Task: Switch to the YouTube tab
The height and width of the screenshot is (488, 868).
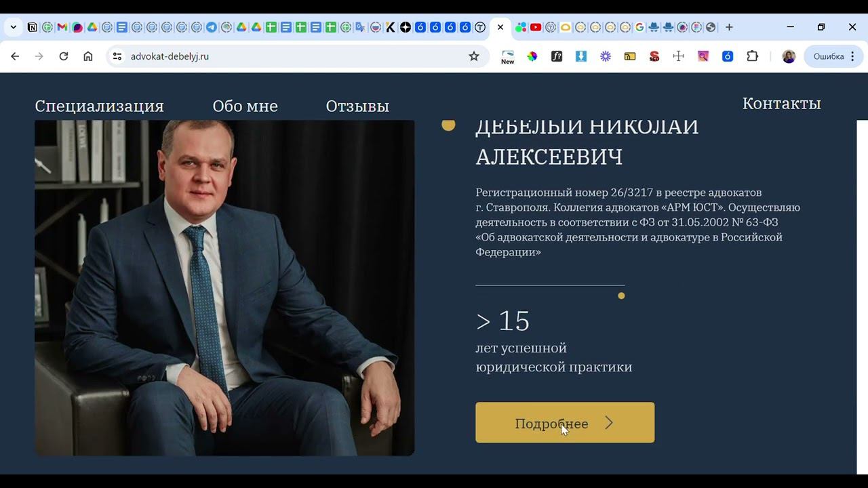Action: click(536, 27)
